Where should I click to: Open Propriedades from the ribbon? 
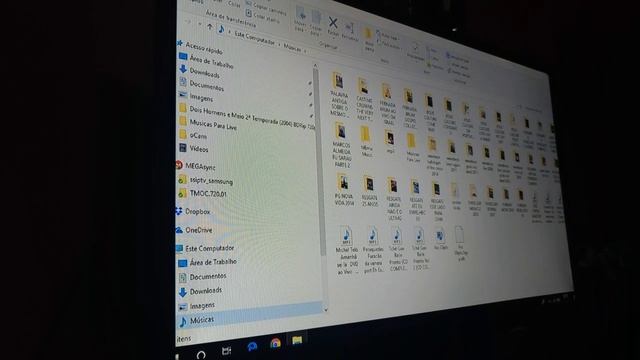(x=416, y=48)
